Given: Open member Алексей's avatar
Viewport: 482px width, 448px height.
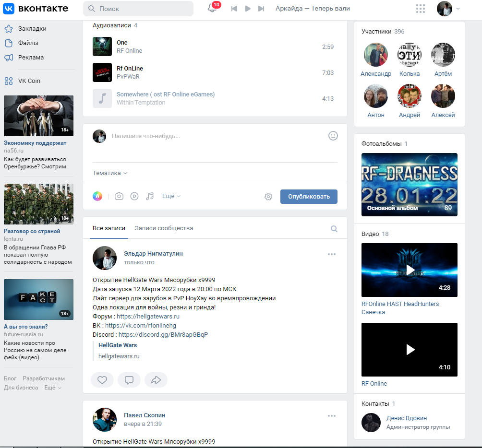Looking at the screenshot, I should [x=443, y=96].
